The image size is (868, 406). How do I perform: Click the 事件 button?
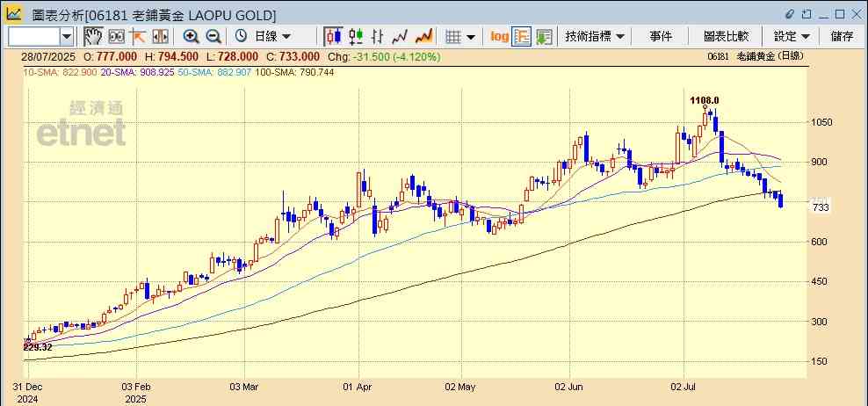click(x=661, y=37)
